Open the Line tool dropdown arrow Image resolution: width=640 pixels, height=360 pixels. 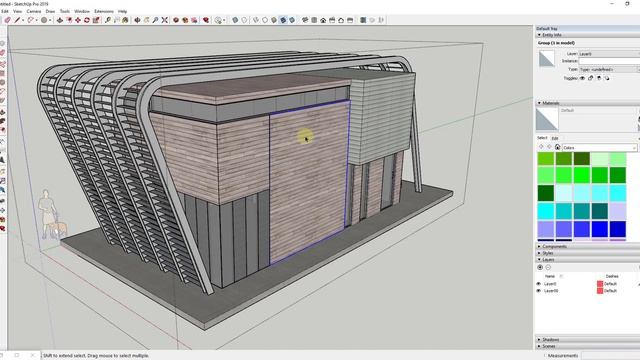22,20
